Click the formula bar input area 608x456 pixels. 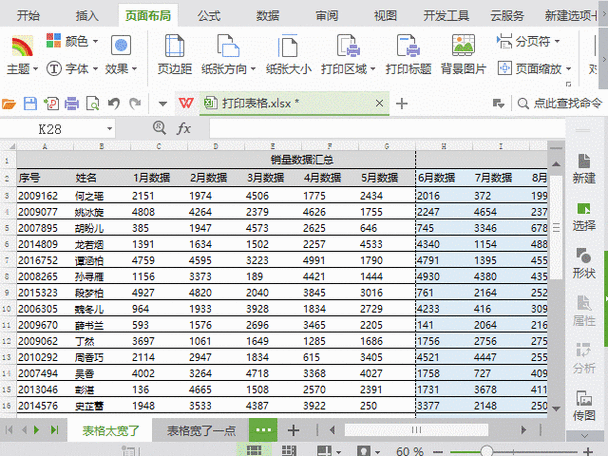coord(387,129)
